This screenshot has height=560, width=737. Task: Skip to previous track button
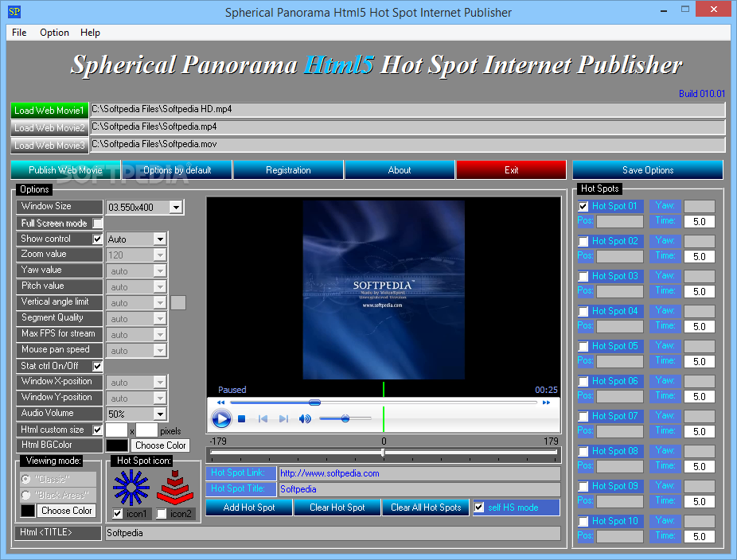point(263,418)
